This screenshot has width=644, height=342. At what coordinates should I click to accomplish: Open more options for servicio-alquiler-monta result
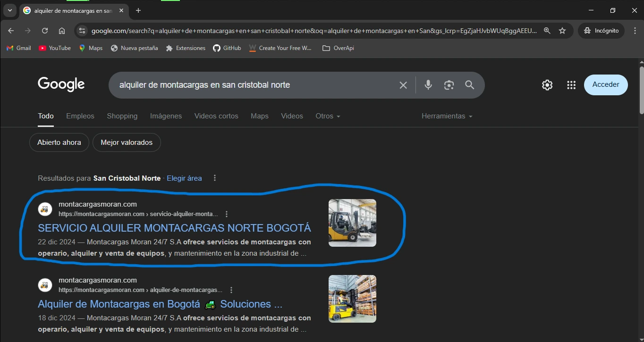(x=227, y=214)
